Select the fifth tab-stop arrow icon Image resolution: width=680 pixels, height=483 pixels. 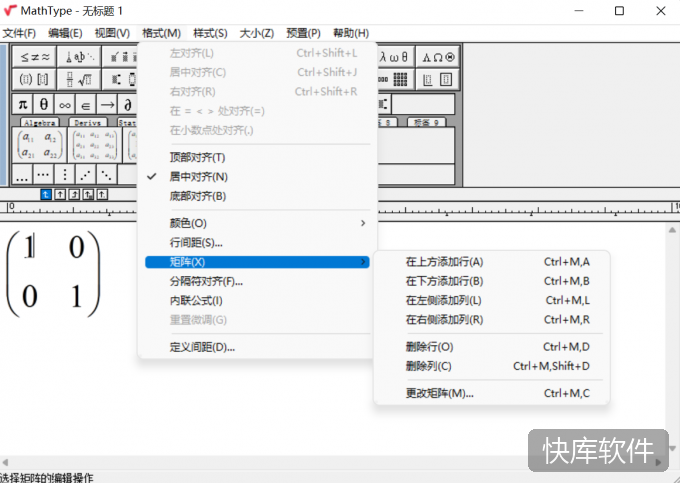[102, 195]
